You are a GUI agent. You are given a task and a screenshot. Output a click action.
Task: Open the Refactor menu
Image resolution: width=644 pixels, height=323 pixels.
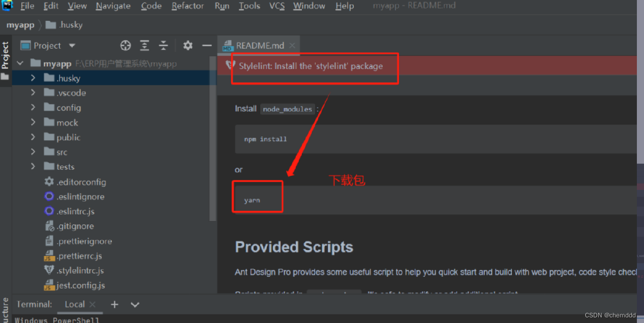188,6
